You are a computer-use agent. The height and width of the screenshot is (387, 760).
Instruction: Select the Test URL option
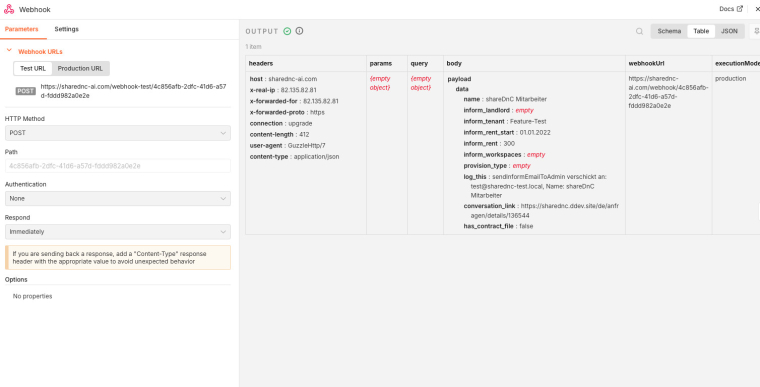[x=33, y=68]
